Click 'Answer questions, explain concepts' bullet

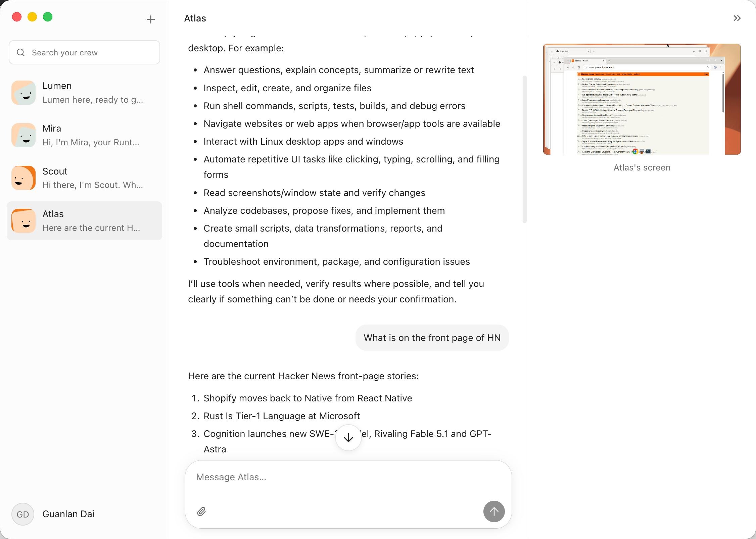[339, 70]
